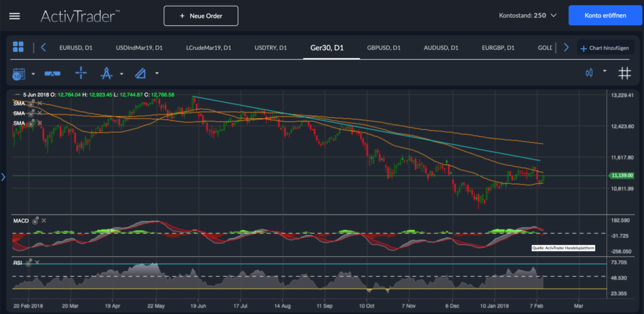Select the order line tool icon
The image size is (644, 314).
(x=52, y=74)
